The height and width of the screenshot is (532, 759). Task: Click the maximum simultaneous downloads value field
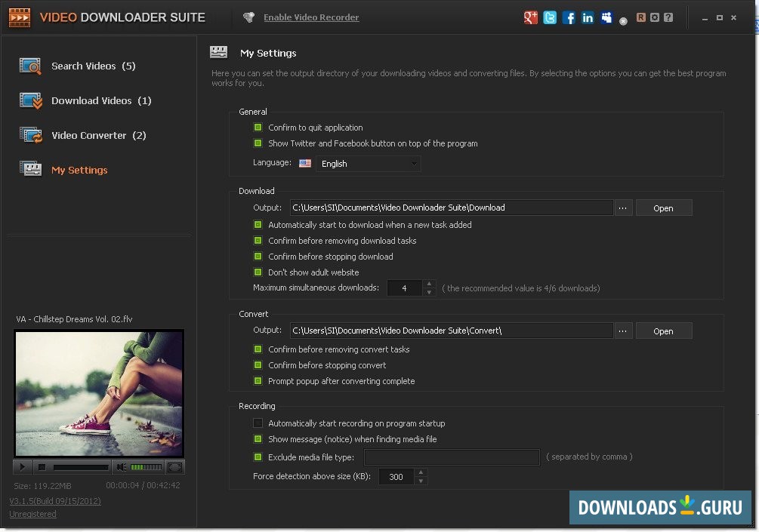click(405, 288)
